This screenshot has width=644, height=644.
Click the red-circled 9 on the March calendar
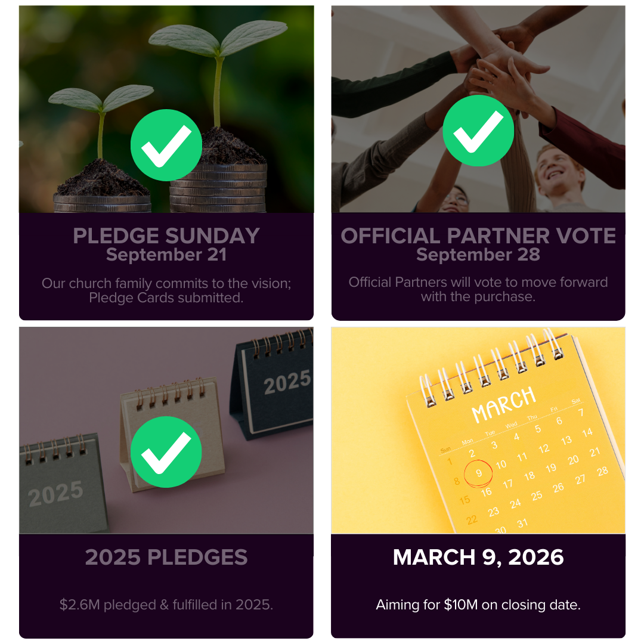point(478,473)
